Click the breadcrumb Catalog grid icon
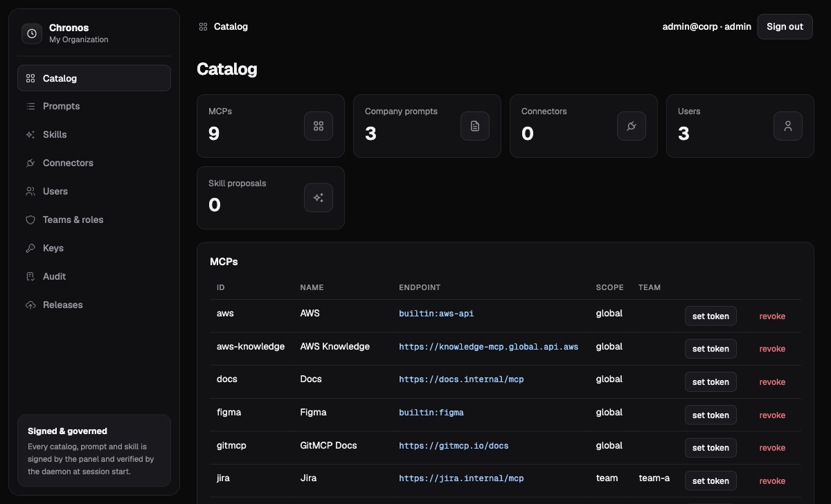This screenshot has width=831, height=504. pyautogui.click(x=203, y=27)
